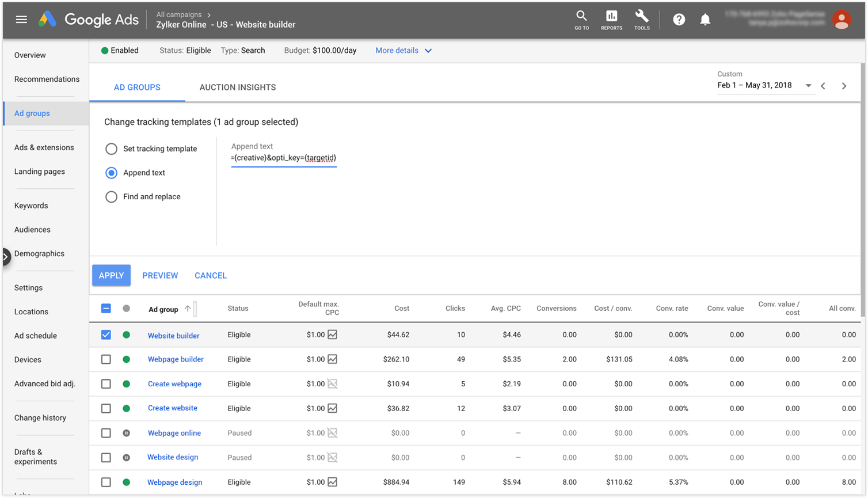This screenshot has height=498, width=868.
Task: Select the Set tracking template radio button
Action: pos(111,149)
